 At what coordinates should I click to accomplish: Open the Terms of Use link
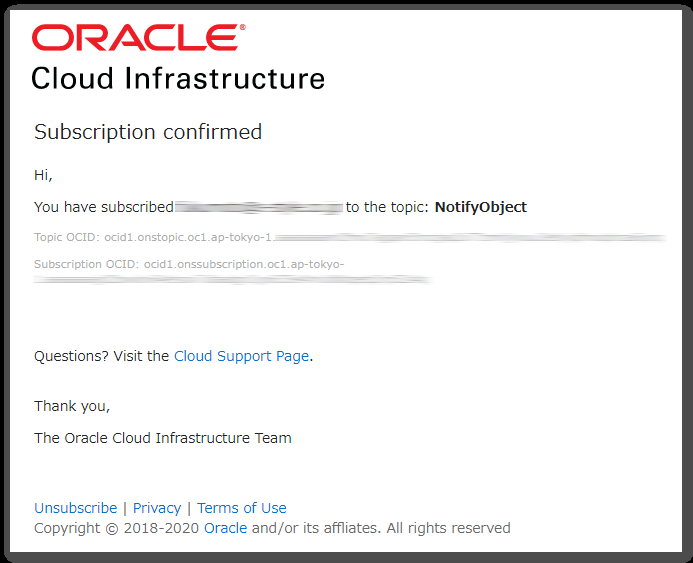point(242,508)
